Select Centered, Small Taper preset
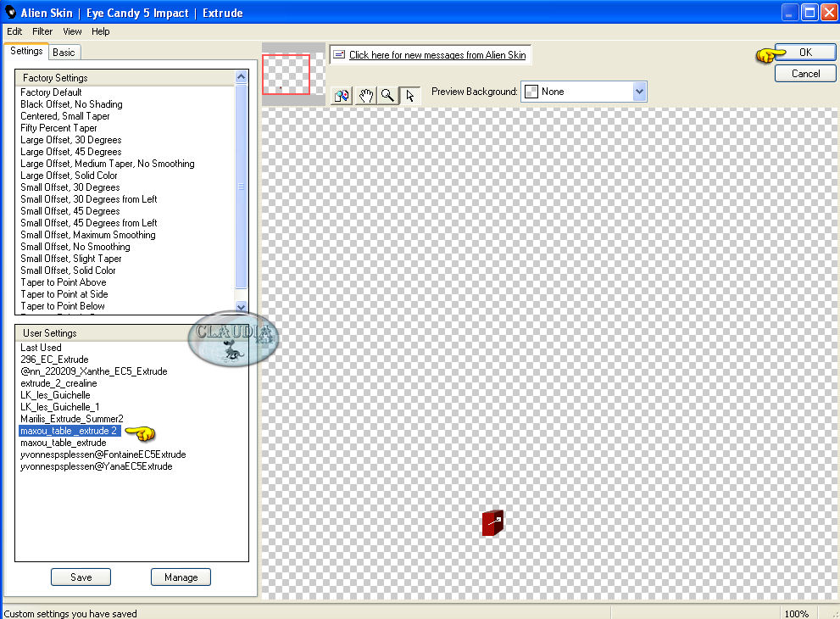Screen dimensions: 840x619 pyautogui.click(x=64, y=116)
